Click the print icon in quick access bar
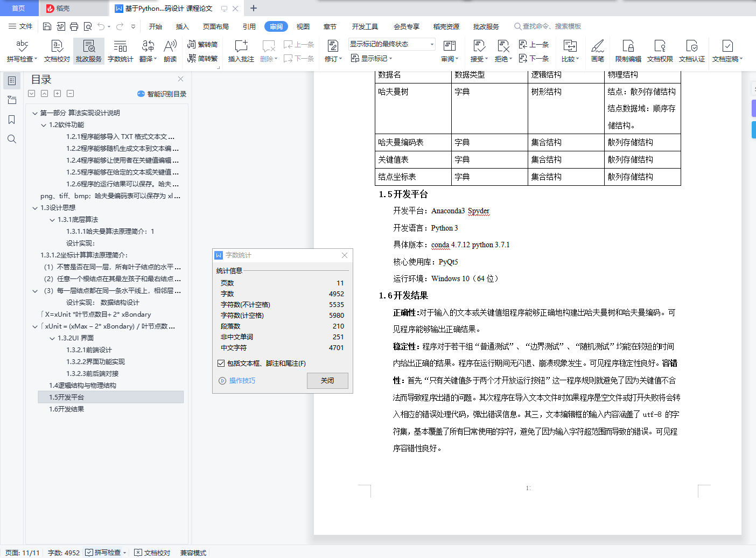Viewport: 756px width, 558px height. (74, 26)
